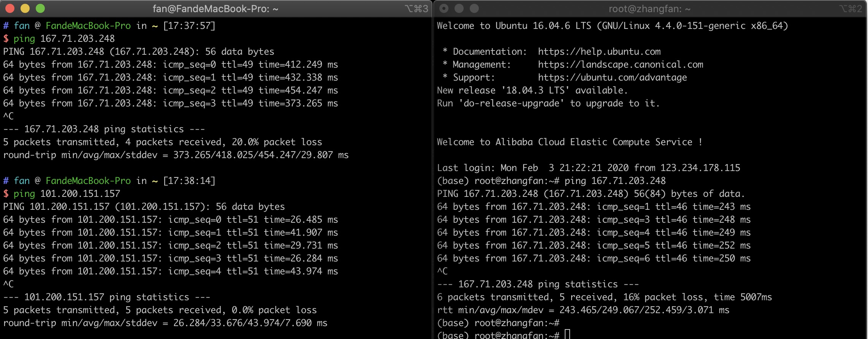Click the '20.0% packet loss' statistics line
This screenshot has height=339, width=868.
pyautogui.click(x=163, y=142)
